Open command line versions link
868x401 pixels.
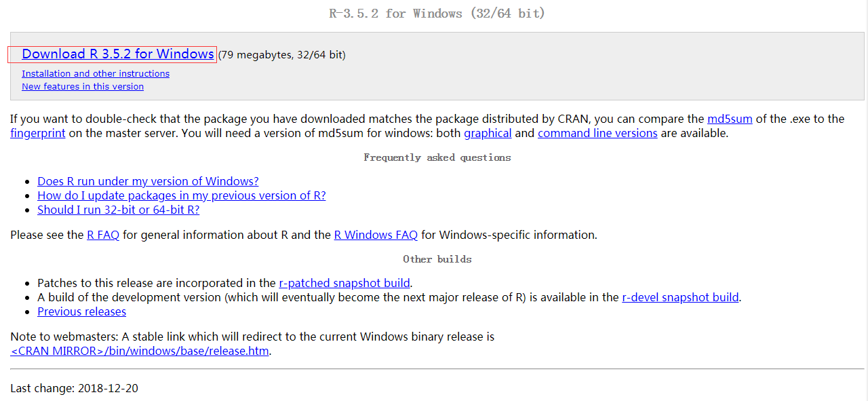(597, 133)
